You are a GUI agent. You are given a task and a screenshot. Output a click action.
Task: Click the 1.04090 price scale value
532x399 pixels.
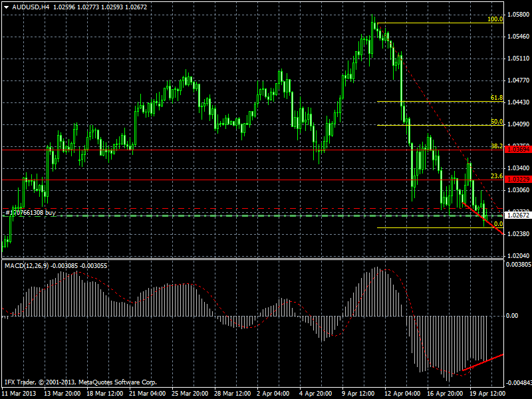[519, 124]
